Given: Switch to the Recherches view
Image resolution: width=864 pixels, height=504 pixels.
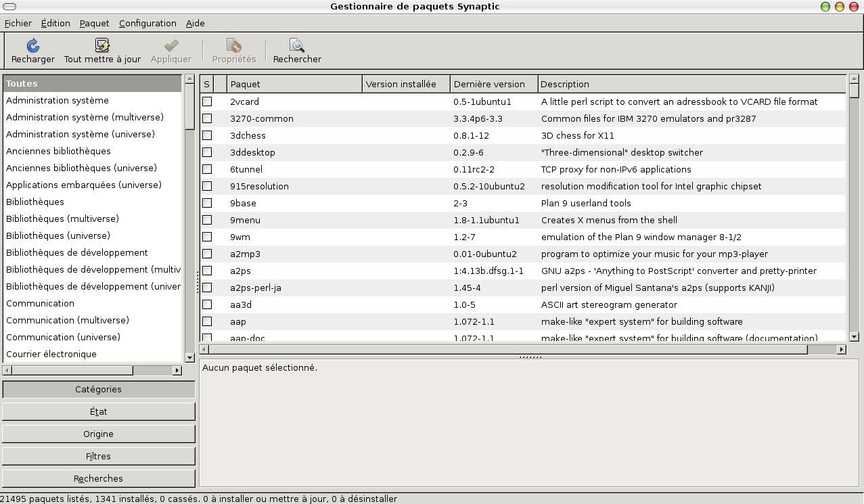Looking at the screenshot, I should click(99, 478).
